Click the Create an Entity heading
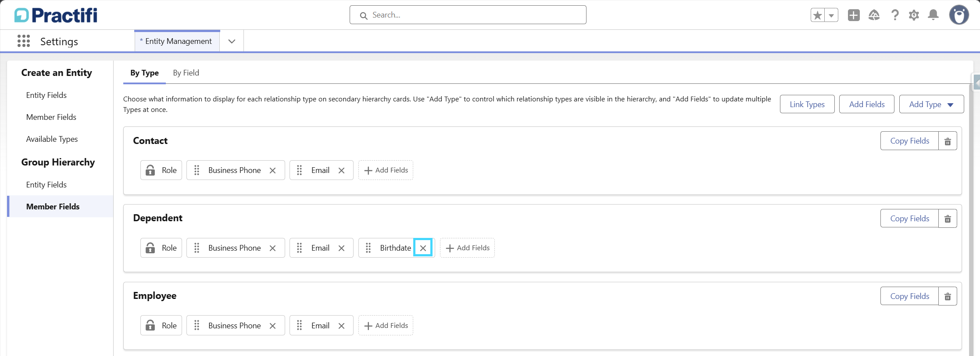980x356 pixels. tap(57, 73)
